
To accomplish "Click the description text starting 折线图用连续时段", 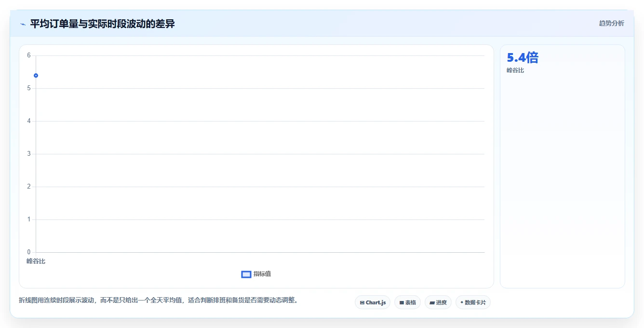I will coord(158,300).
